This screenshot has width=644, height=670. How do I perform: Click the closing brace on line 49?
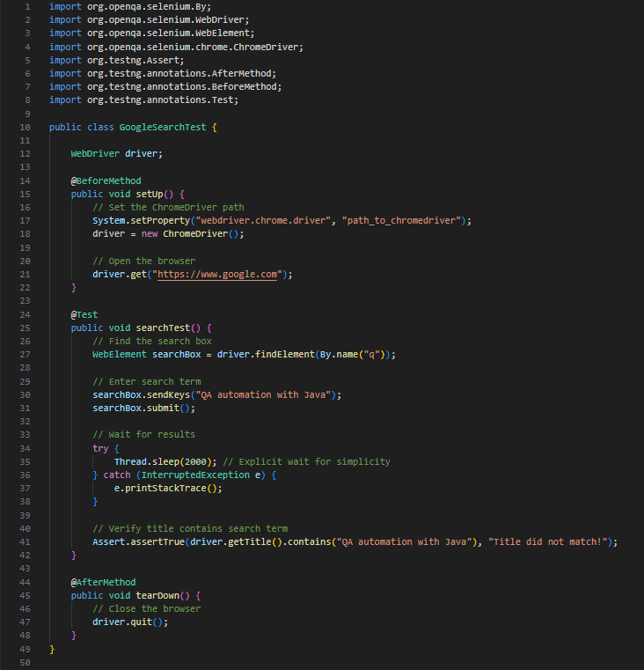(52, 650)
